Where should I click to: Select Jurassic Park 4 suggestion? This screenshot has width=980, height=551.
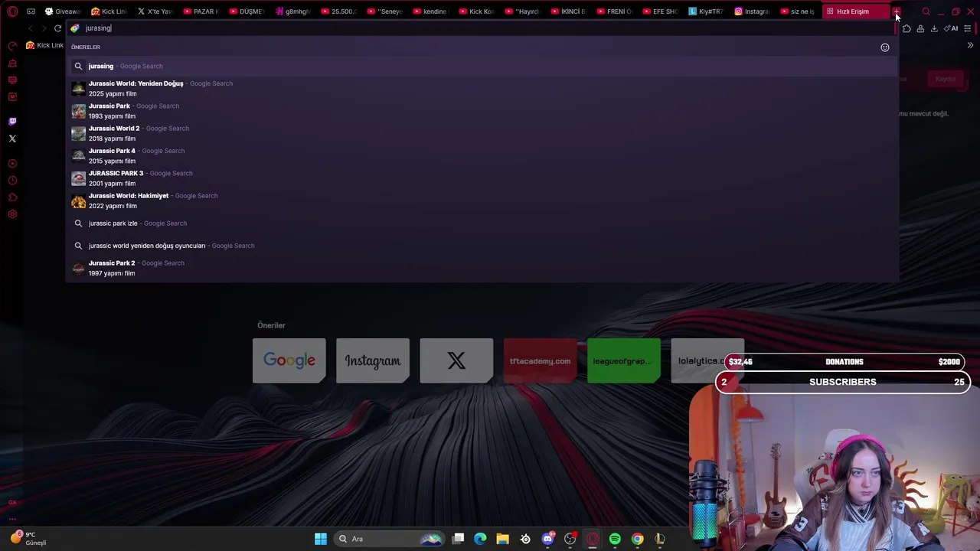[482, 155]
